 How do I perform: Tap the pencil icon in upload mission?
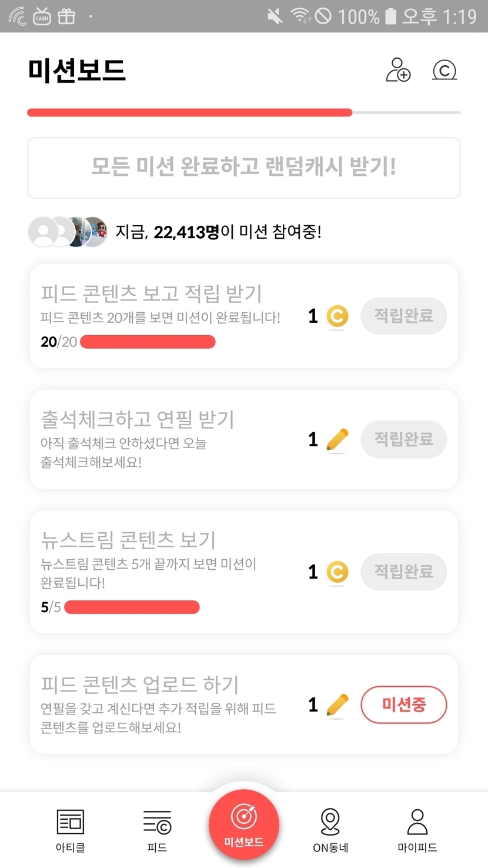pos(337,705)
